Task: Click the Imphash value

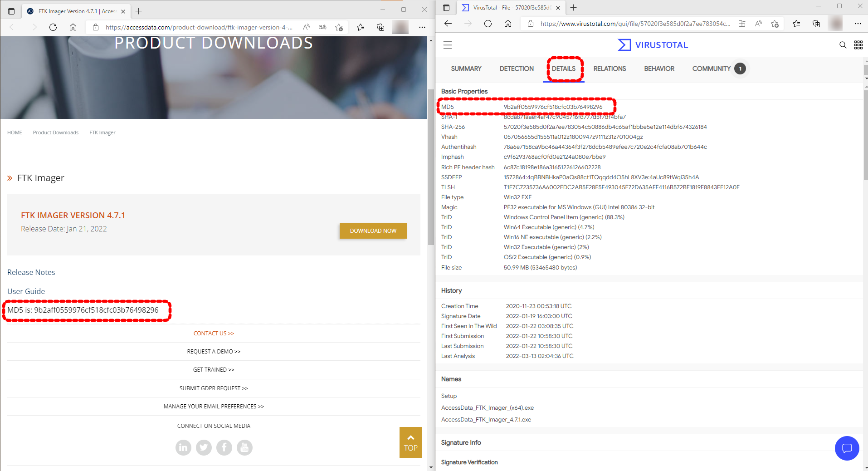Action: point(555,157)
